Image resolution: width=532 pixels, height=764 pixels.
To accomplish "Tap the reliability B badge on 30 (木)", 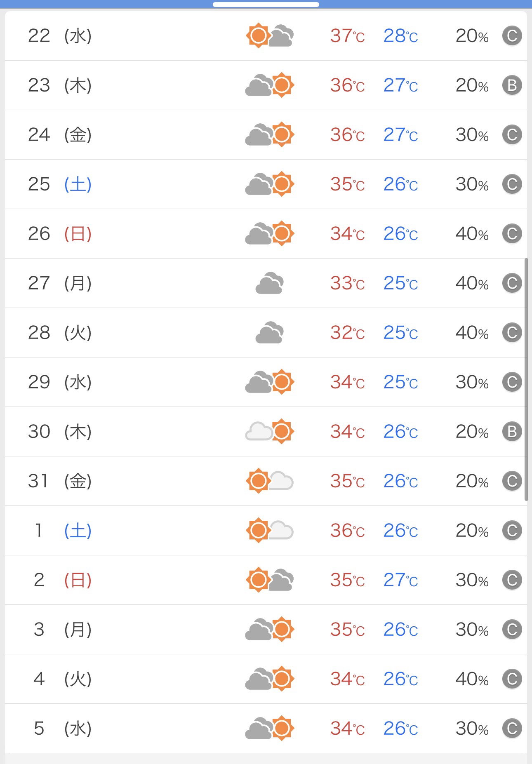I will pos(512,432).
